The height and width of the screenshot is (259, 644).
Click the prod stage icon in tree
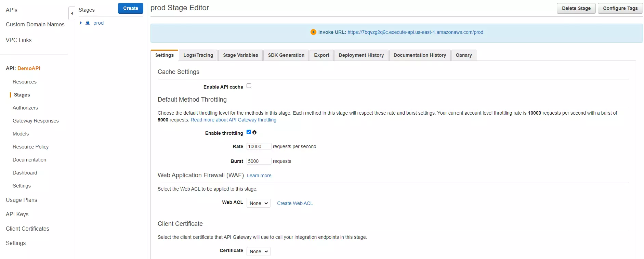(88, 23)
